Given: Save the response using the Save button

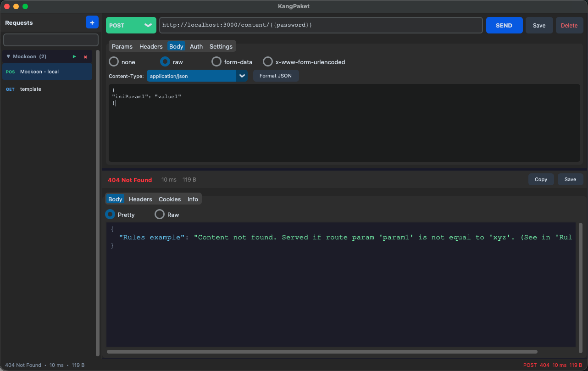Looking at the screenshot, I should coord(570,179).
